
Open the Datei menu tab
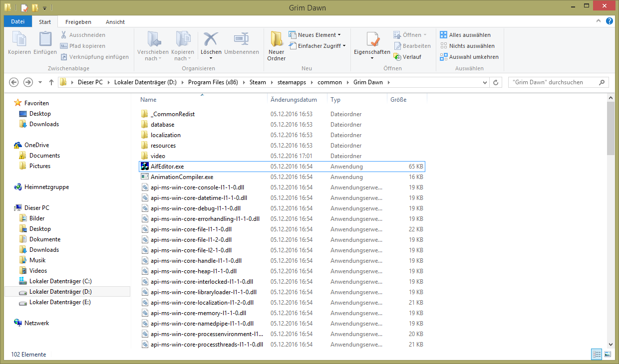click(x=17, y=22)
